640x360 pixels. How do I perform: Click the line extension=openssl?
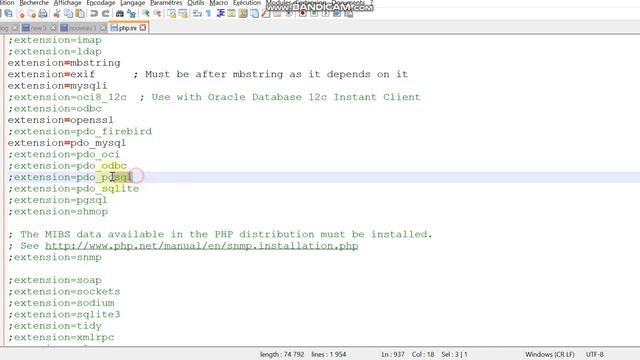point(61,120)
